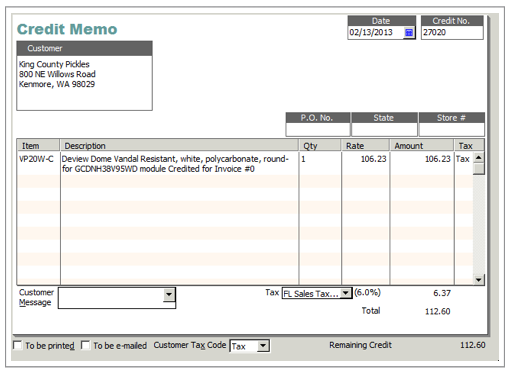Click the Qty column header
The image size is (515, 375).
[x=320, y=146]
